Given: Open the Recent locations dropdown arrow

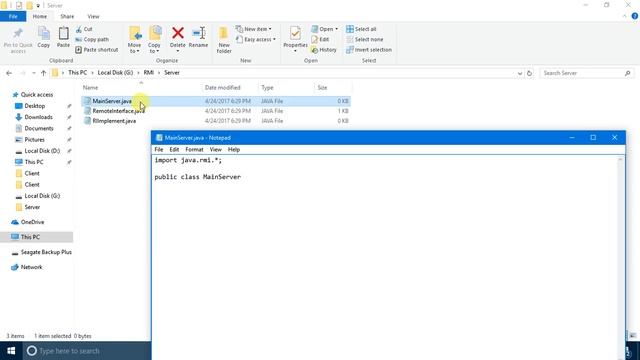Looking at the screenshot, I should (x=33, y=73).
